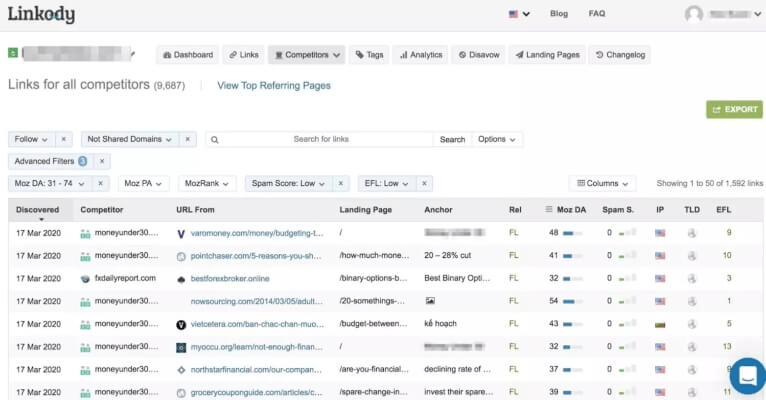Expand the Not Shared Domains dropdown
Viewport: 766px width, 400px height.
(129, 139)
